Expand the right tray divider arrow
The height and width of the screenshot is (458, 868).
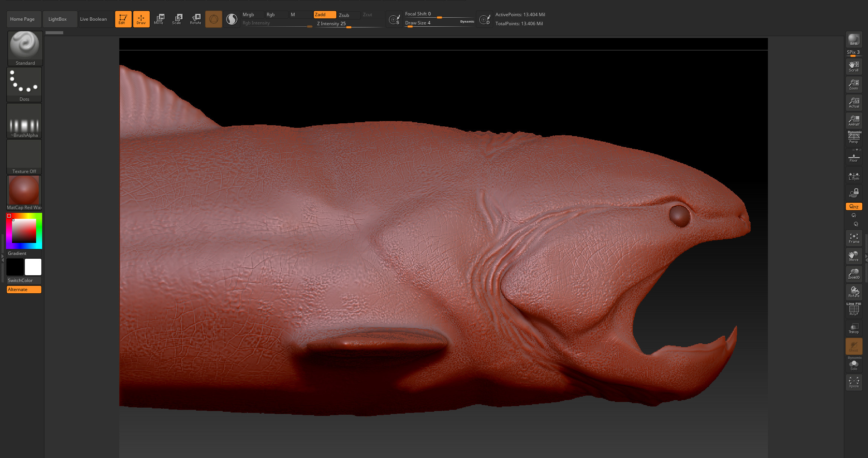(x=866, y=258)
